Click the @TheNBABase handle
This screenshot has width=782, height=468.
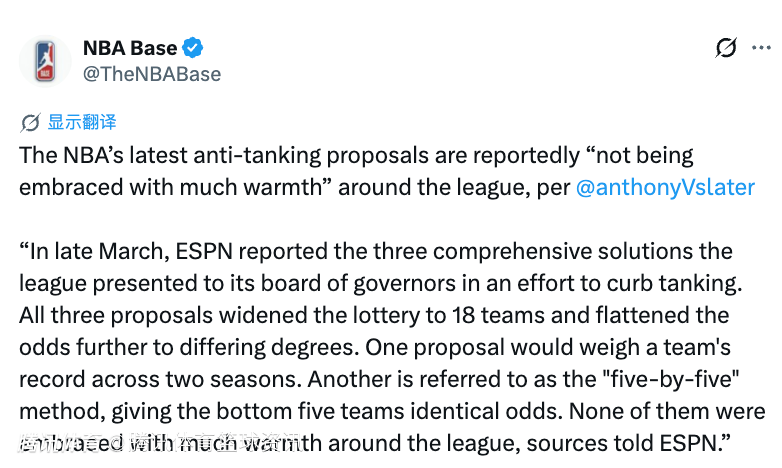(151, 74)
